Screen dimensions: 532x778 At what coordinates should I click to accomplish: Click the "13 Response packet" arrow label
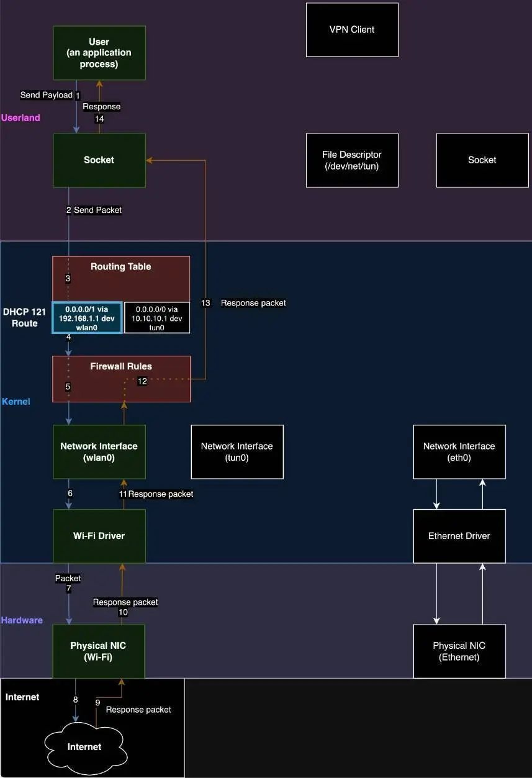tap(244, 303)
